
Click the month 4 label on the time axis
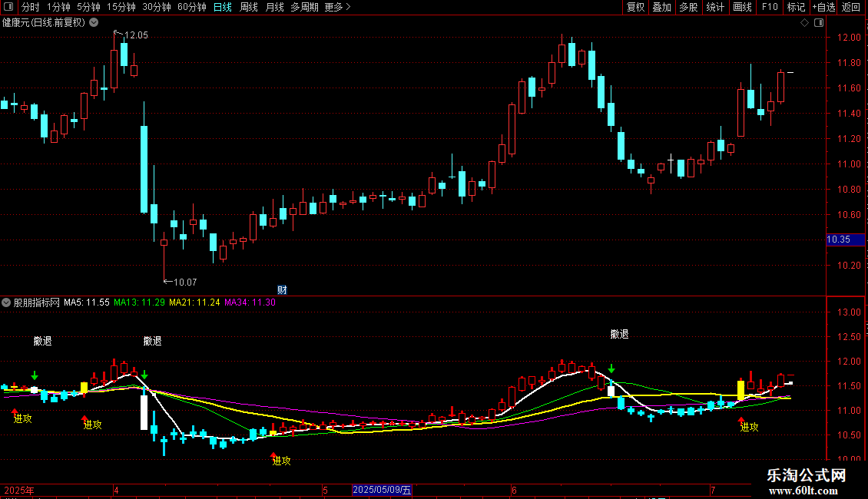point(116,490)
